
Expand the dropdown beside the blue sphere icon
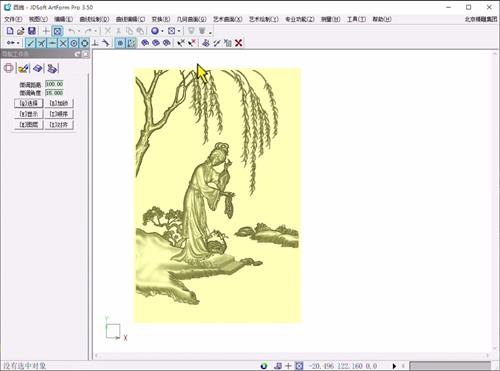162,31
